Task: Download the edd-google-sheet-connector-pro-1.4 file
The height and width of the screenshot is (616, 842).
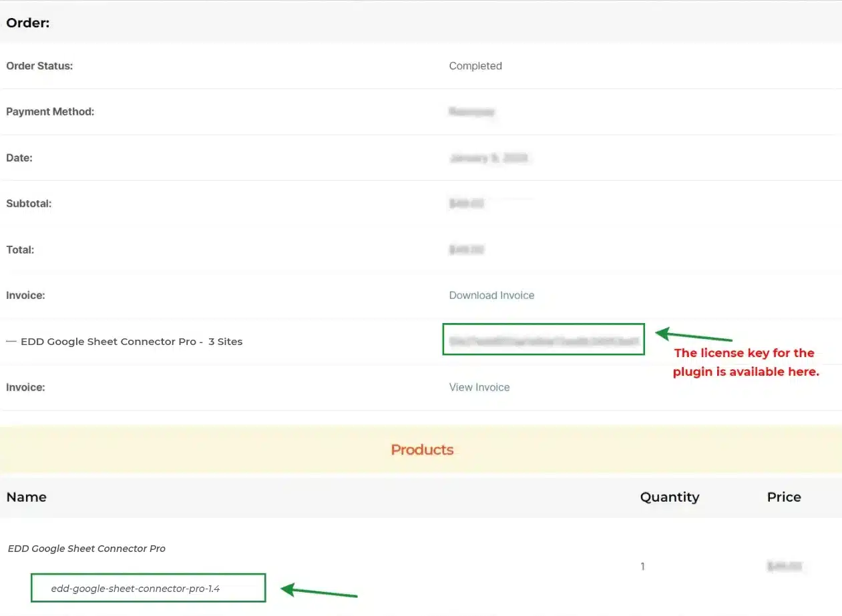Action: tap(136, 589)
